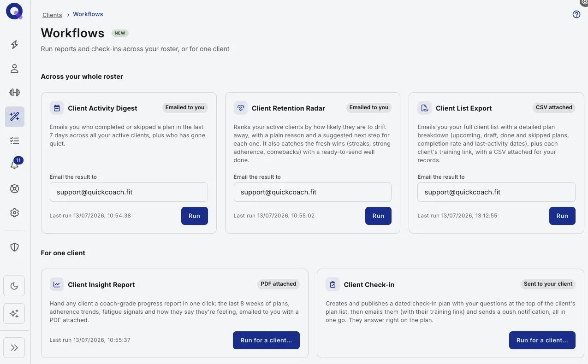588x364 pixels.
Task: Click the Client Activity Digest calendar icon
Action: [x=57, y=108]
